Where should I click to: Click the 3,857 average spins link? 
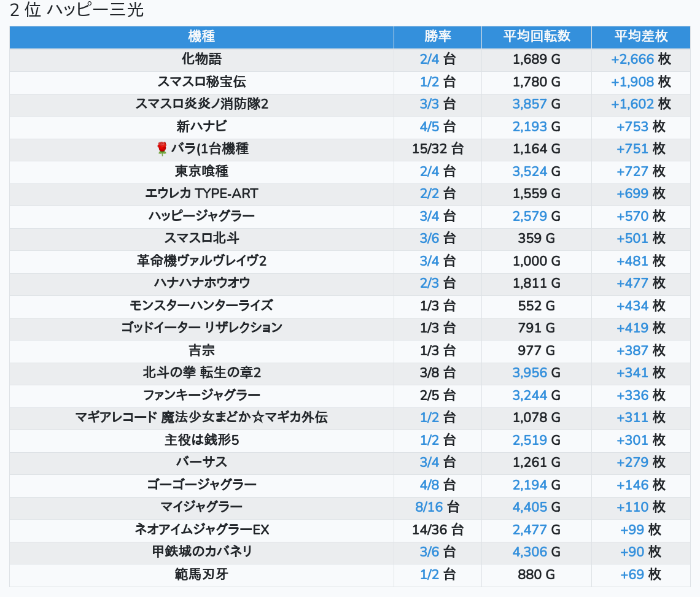click(x=529, y=104)
